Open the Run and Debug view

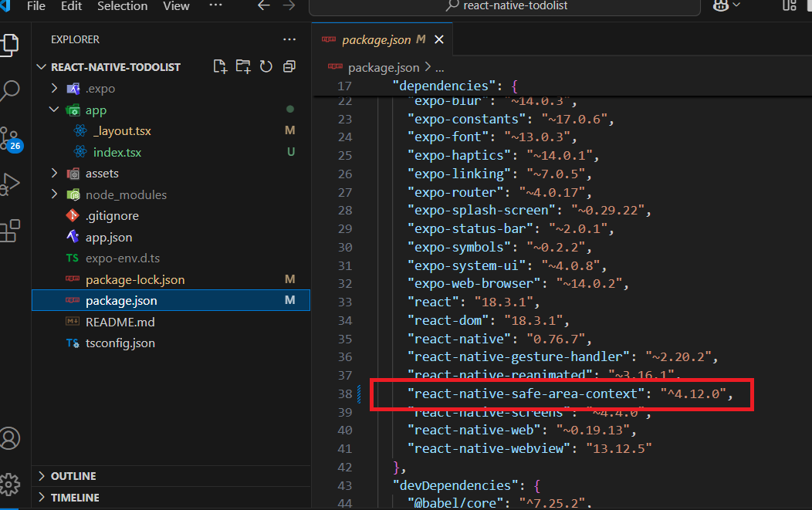pos(10,184)
